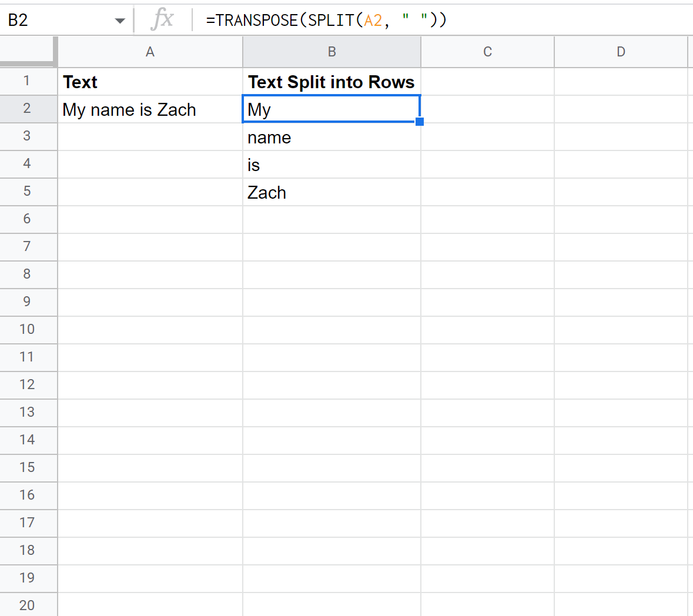Image resolution: width=693 pixels, height=616 pixels.
Task: Select column header D
Action: (x=621, y=52)
